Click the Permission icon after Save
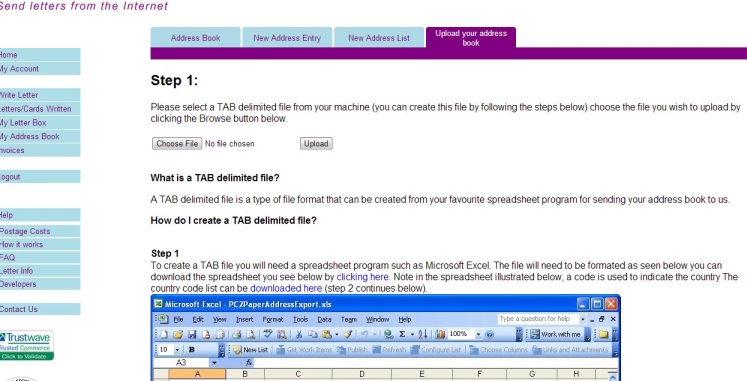The width and height of the screenshot is (747, 381). point(206,334)
